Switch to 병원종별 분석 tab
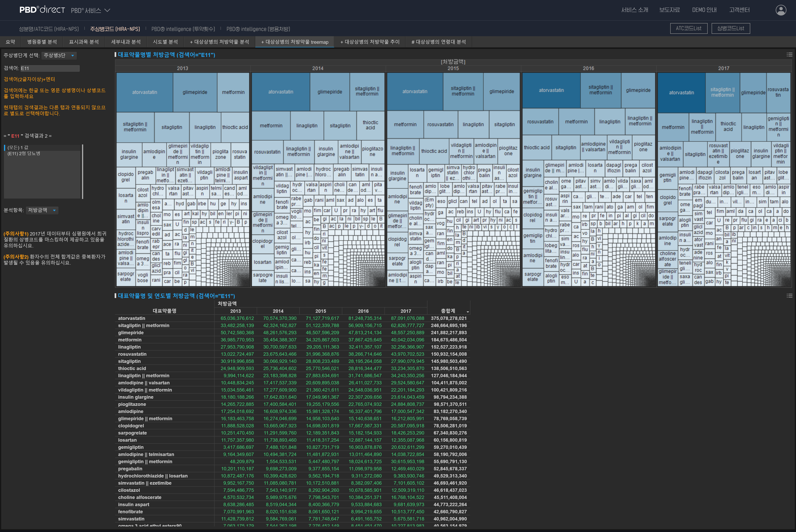This screenshot has width=796, height=532. click(x=42, y=42)
